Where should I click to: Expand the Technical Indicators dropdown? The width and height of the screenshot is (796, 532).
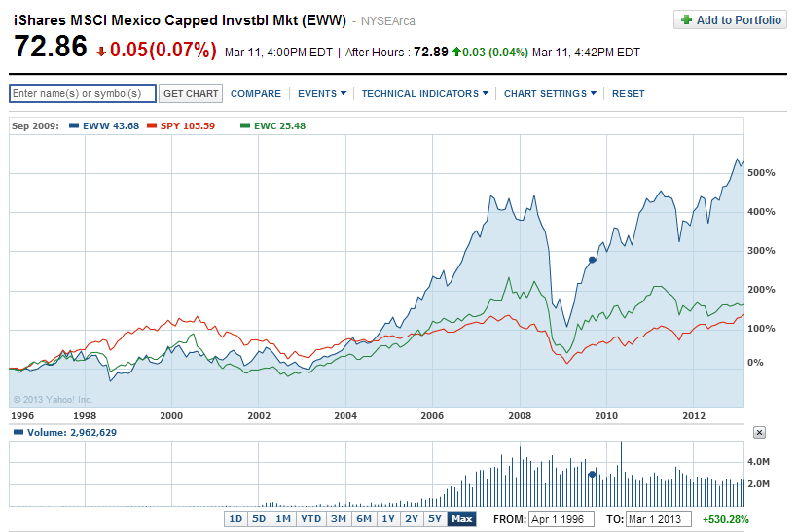[425, 93]
